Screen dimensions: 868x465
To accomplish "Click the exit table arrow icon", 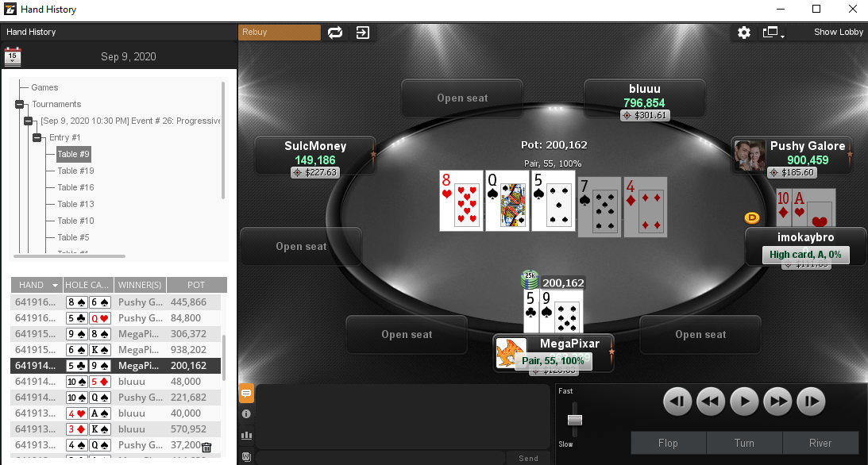I will click(363, 33).
